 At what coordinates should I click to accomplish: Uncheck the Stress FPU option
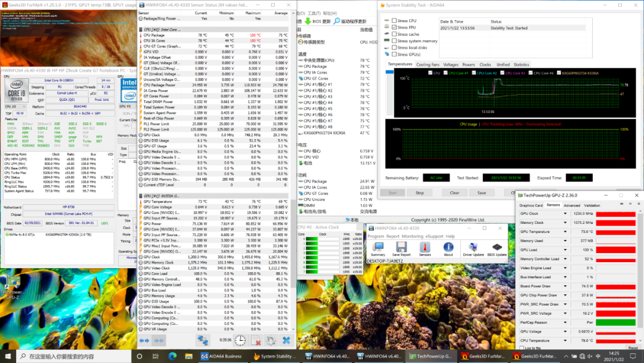(x=394, y=27)
